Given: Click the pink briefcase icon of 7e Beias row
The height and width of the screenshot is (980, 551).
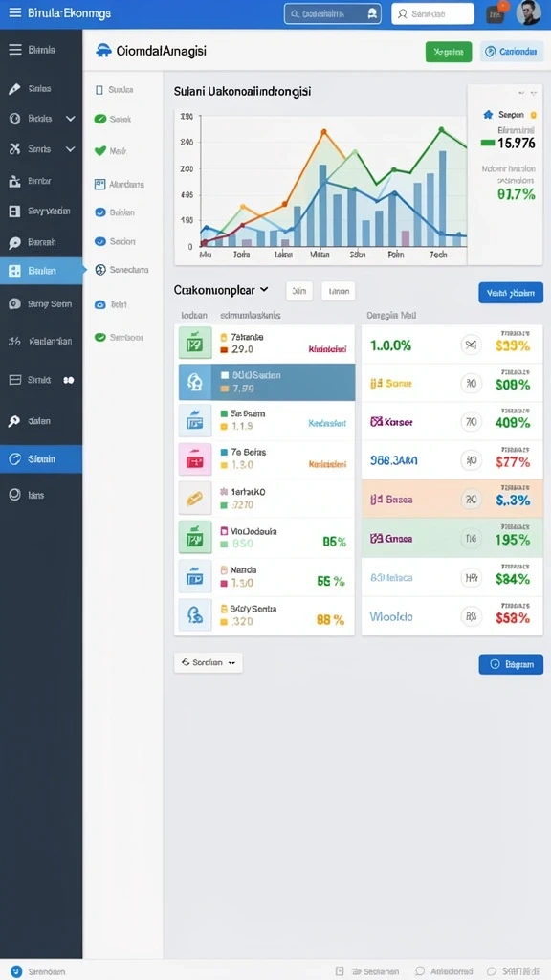Looking at the screenshot, I should click(195, 459).
